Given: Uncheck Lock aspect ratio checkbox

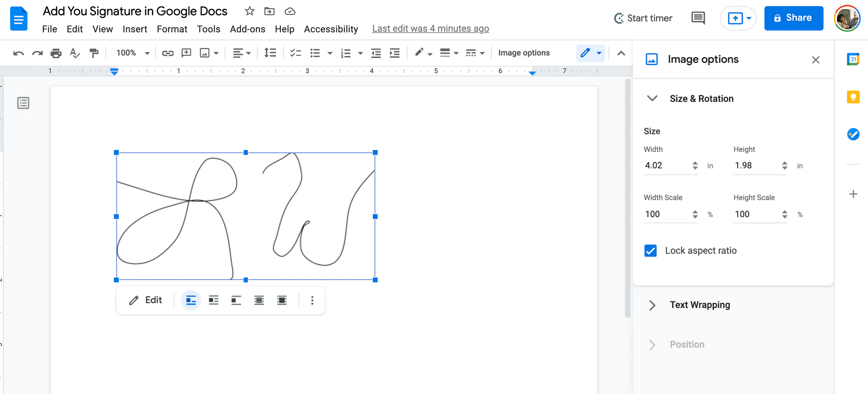Looking at the screenshot, I should click(x=650, y=251).
